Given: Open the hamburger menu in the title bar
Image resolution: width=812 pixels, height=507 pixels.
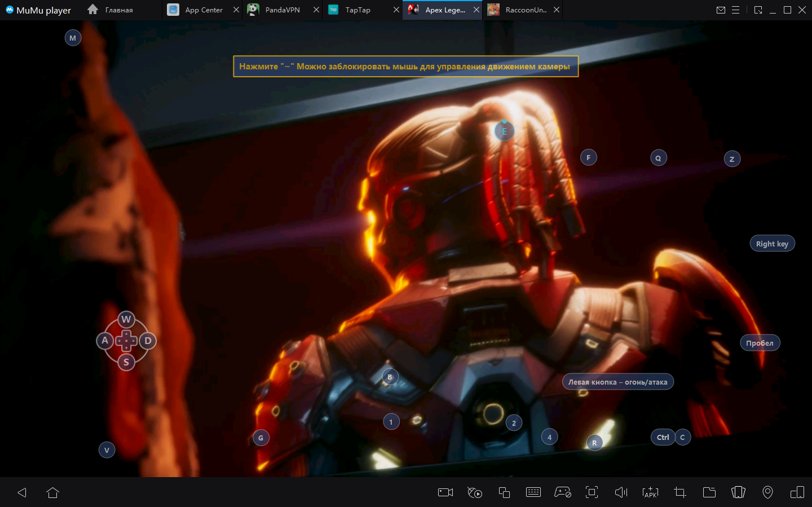Looking at the screenshot, I should [x=735, y=10].
